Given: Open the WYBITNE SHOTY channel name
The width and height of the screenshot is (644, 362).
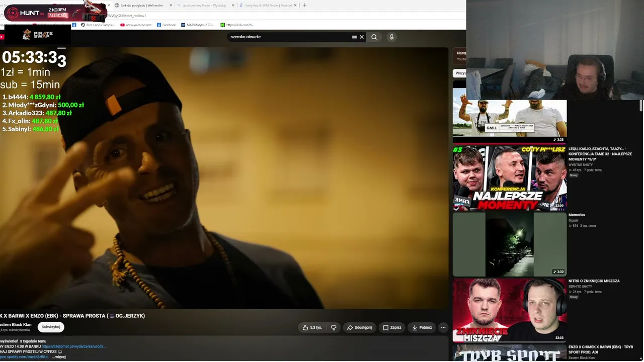Looking at the screenshot, I should pos(581,165).
